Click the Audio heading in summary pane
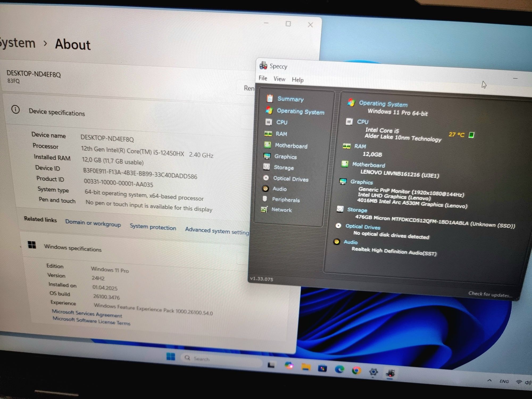The height and width of the screenshot is (399, 532). pyautogui.click(x=350, y=242)
